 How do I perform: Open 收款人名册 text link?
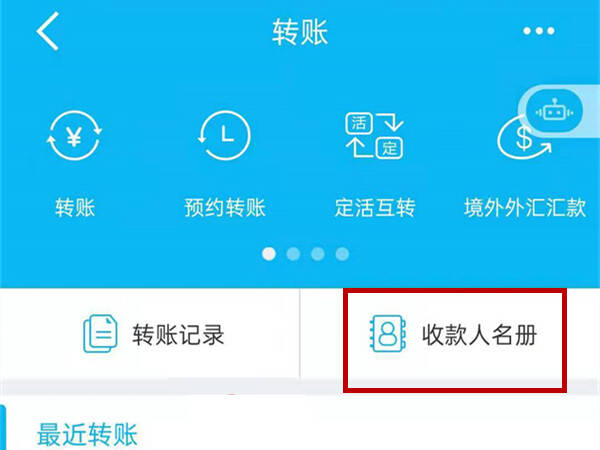pyautogui.click(x=479, y=335)
